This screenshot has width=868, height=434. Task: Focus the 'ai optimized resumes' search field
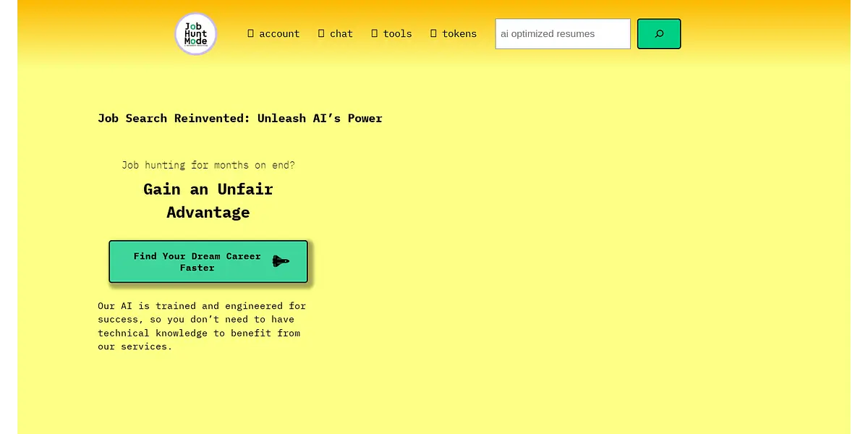(562, 34)
